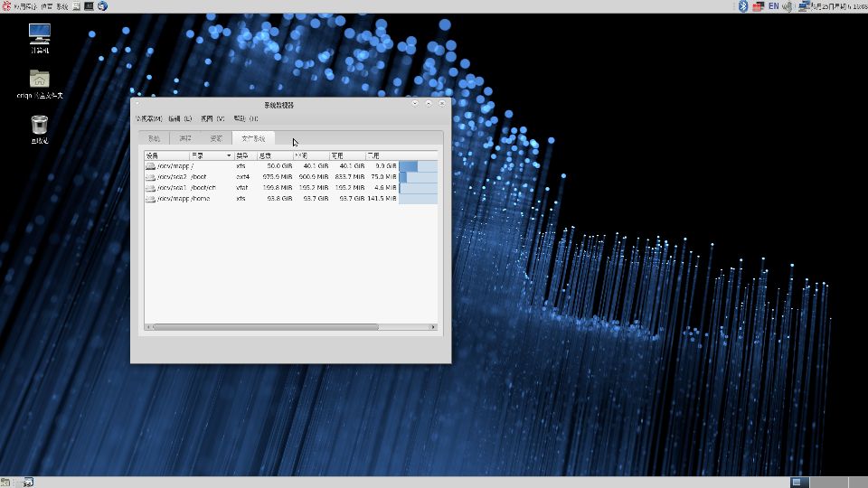The image size is (868, 488).
Task: Sort by the Type column header
Action: point(246,155)
